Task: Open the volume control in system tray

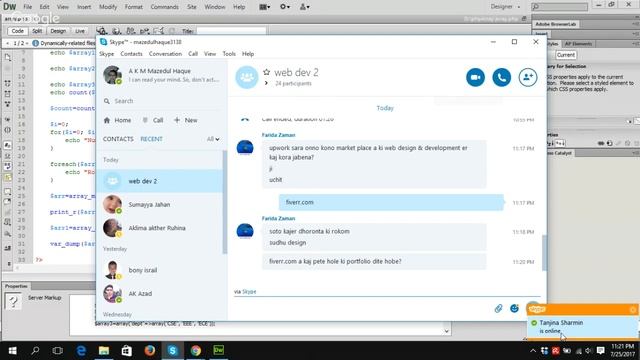Action: pyautogui.click(x=588, y=351)
